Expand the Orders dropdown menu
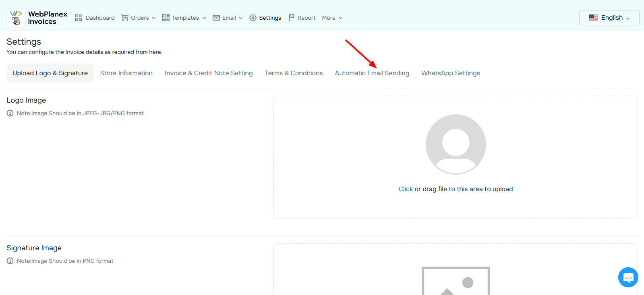 pos(154,18)
